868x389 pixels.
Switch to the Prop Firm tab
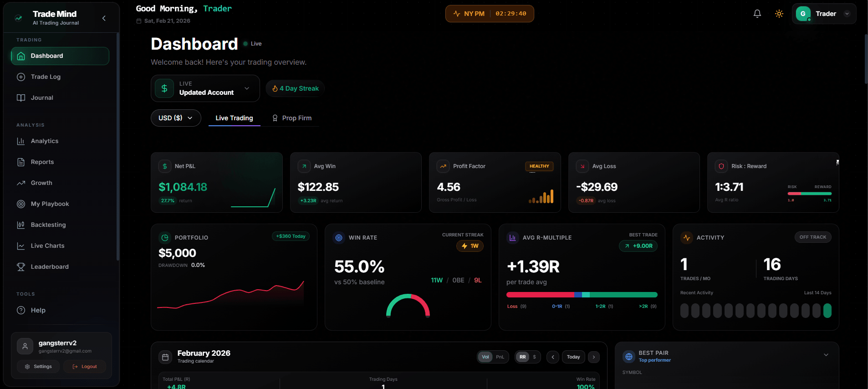[292, 118]
